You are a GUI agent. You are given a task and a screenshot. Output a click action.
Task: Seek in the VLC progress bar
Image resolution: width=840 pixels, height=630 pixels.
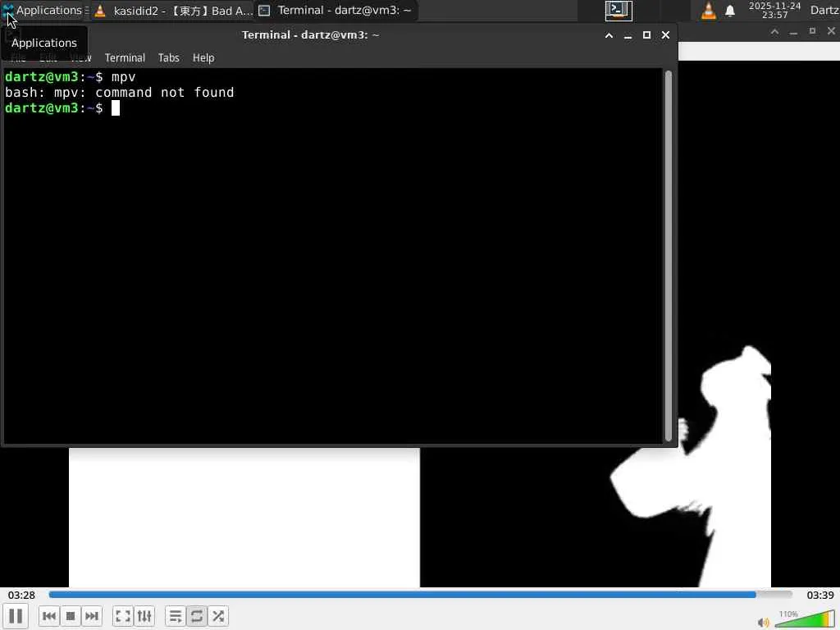420,594
